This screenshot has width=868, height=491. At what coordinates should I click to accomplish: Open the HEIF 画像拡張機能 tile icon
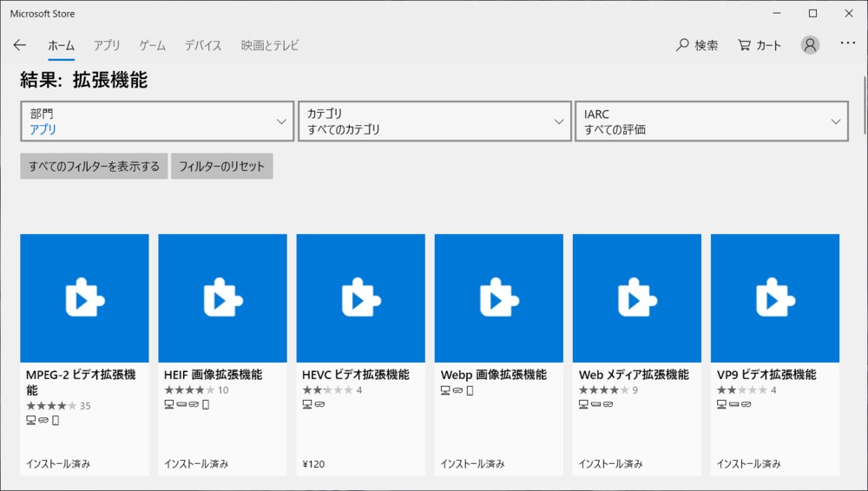(222, 298)
